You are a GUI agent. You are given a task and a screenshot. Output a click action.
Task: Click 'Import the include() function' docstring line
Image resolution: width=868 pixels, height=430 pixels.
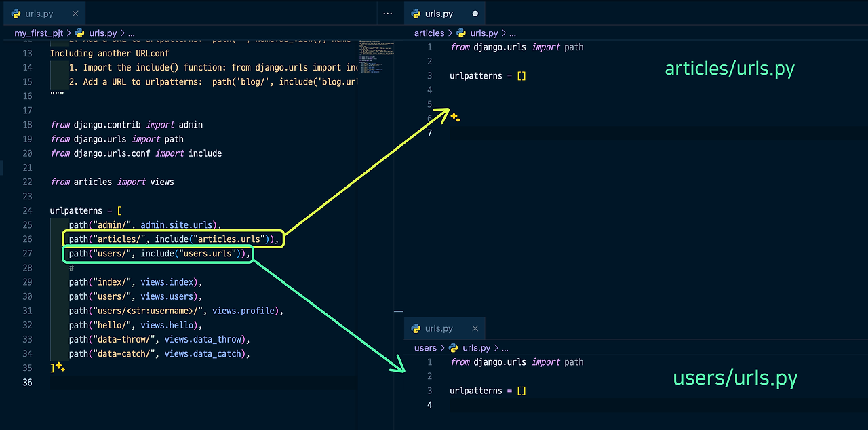[214, 67]
